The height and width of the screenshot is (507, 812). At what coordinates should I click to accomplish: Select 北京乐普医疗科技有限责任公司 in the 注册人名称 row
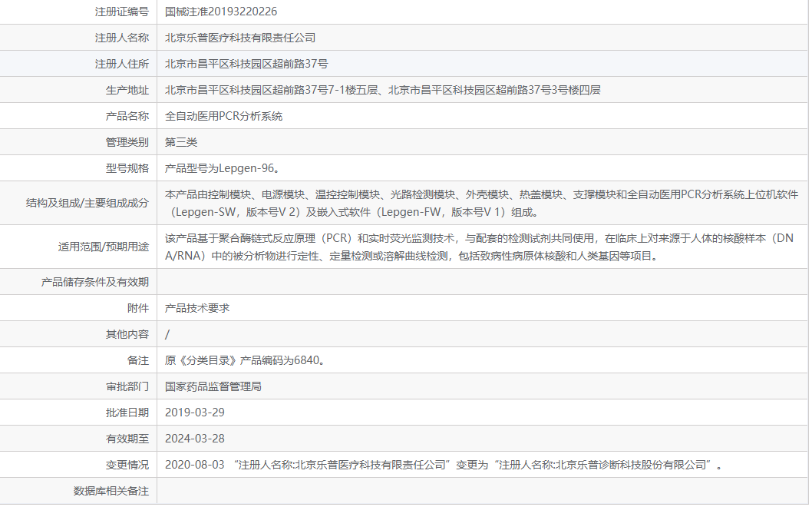(240, 38)
